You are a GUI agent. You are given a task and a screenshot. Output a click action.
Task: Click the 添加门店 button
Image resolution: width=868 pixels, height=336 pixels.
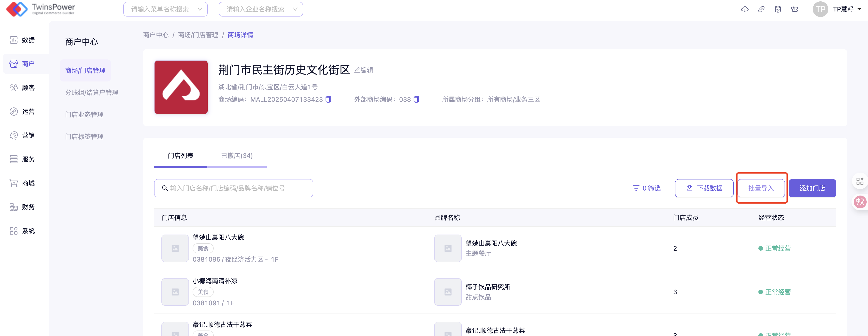pyautogui.click(x=812, y=188)
